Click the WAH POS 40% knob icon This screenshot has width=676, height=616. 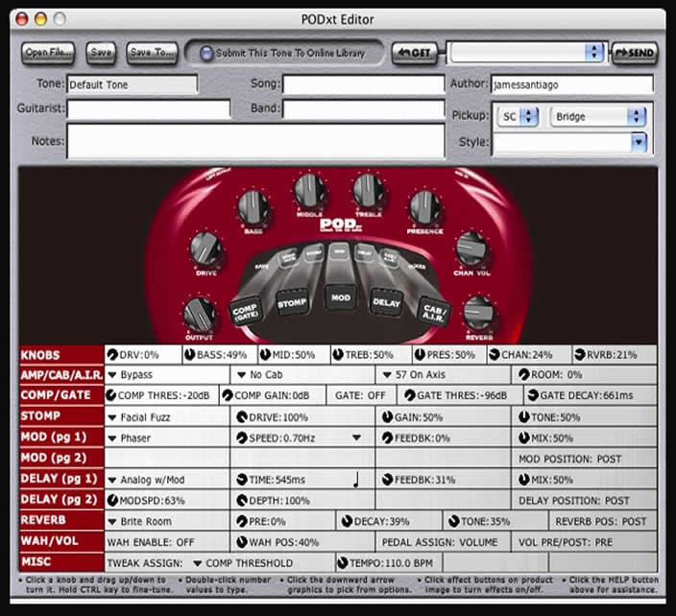242,542
